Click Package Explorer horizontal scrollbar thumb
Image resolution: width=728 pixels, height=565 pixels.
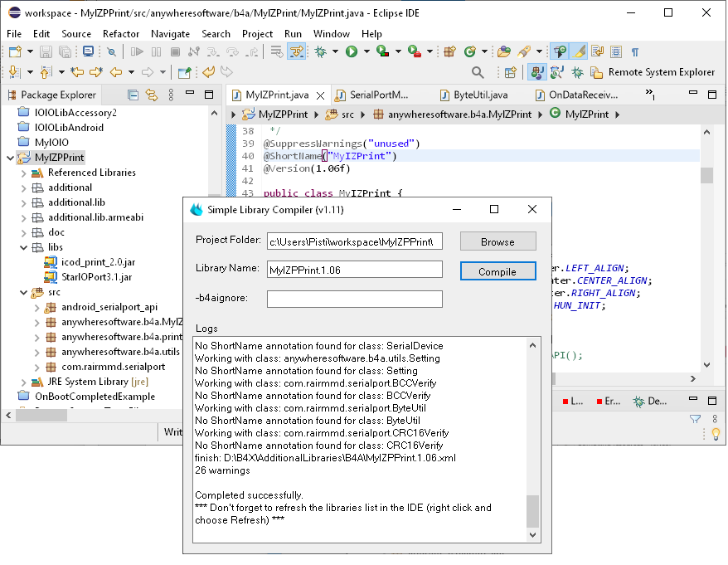pos(41,415)
